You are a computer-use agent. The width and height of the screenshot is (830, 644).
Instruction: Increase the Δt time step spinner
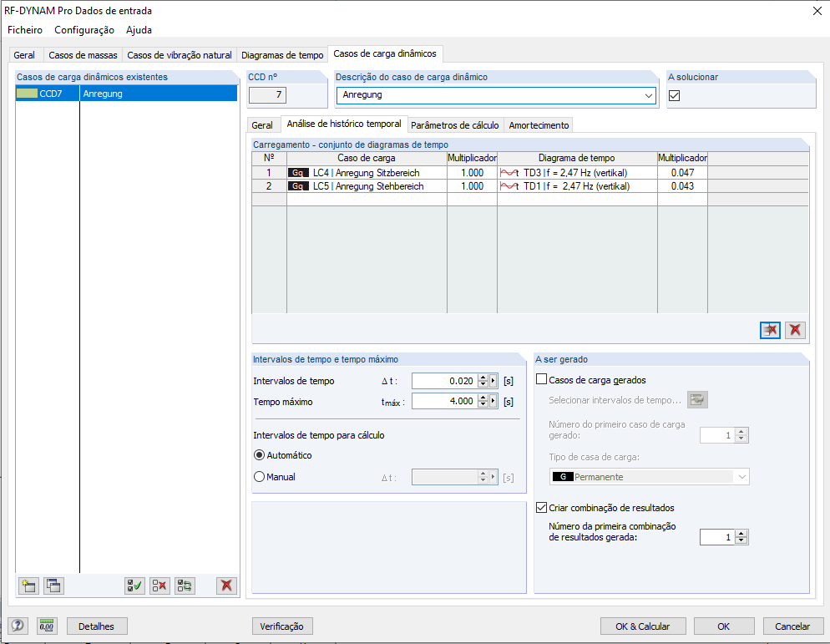click(x=483, y=378)
